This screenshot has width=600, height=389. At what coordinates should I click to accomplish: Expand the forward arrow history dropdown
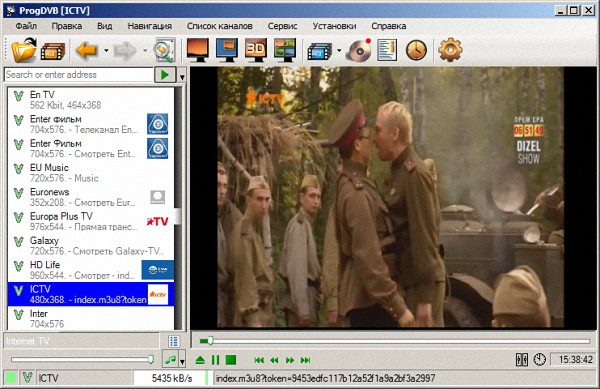pyautogui.click(x=145, y=50)
